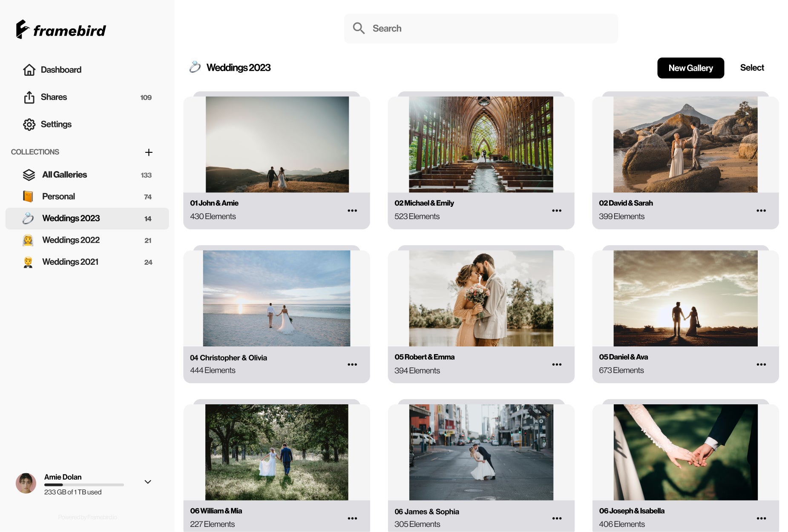This screenshot has height=532, width=788.
Task: Click the New Gallery button
Action: 690,68
